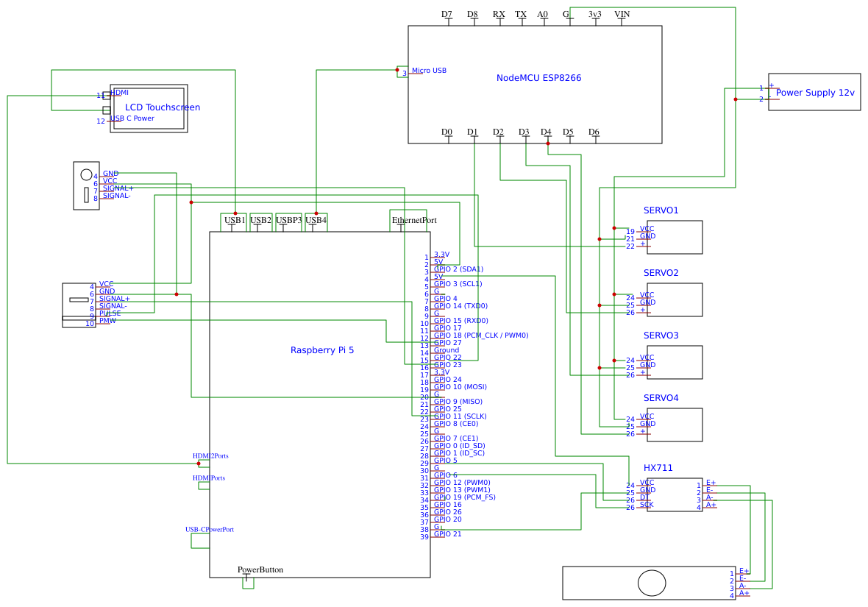
Task: Click the PowerButton on Raspberry Pi 5
Action: pyautogui.click(x=261, y=569)
